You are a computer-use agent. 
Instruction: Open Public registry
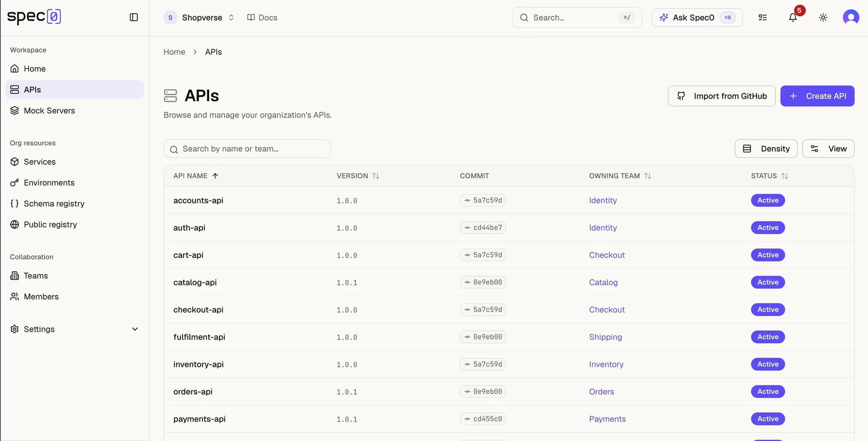point(75,225)
